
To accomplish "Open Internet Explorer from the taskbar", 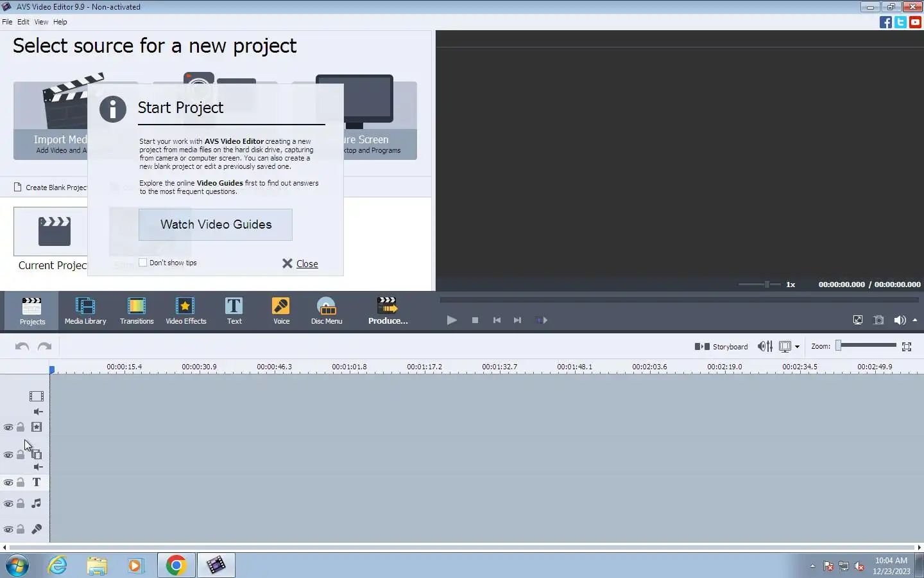I will pyautogui.click(x=58, y=565).
